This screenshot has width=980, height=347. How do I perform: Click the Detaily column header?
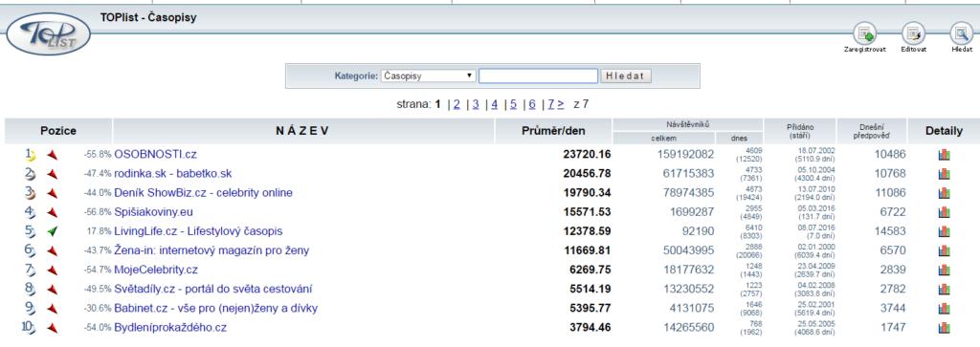pos(944,131)
